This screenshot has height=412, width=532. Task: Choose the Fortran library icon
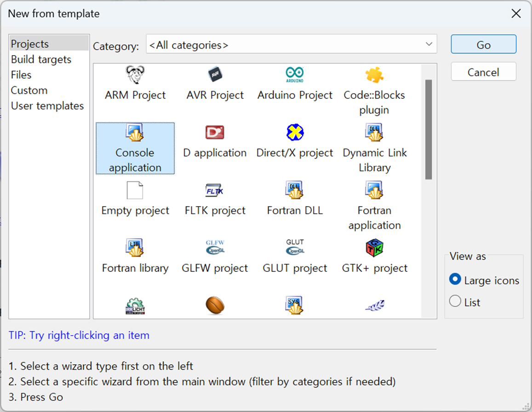coord(135,248)
